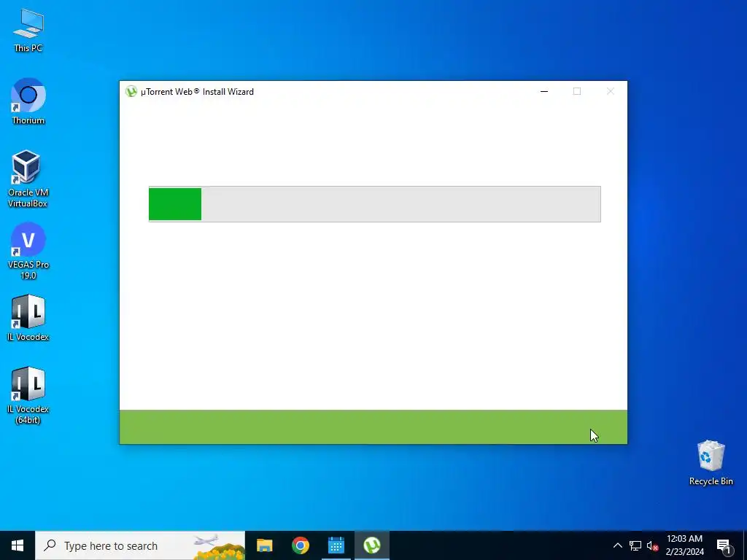Open the clock showing 12:03 AM

(684, 545)
